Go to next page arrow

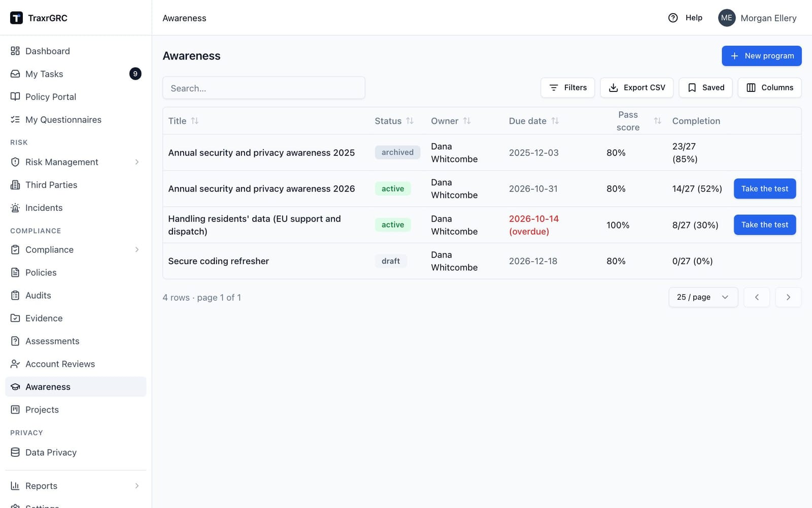coord(788,297)
